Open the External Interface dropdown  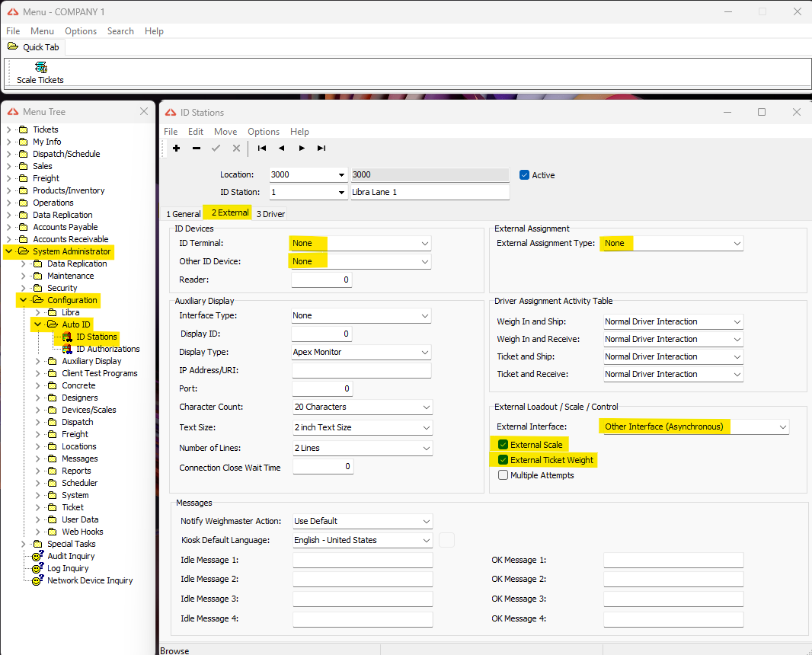[x=782, y=427]
